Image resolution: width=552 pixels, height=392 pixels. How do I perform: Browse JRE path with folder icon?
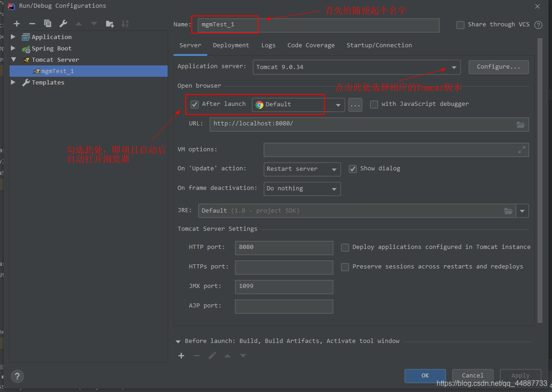pos(508,211)
